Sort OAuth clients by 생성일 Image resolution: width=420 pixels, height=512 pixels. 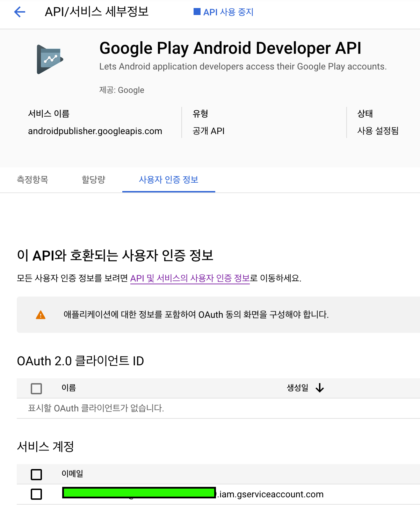(296, 388)
